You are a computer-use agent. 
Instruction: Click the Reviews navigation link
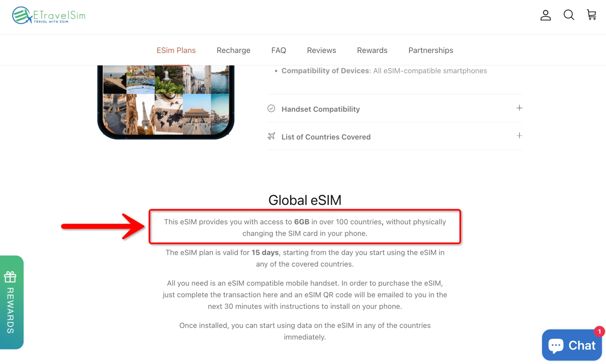[x=322, y=50]
